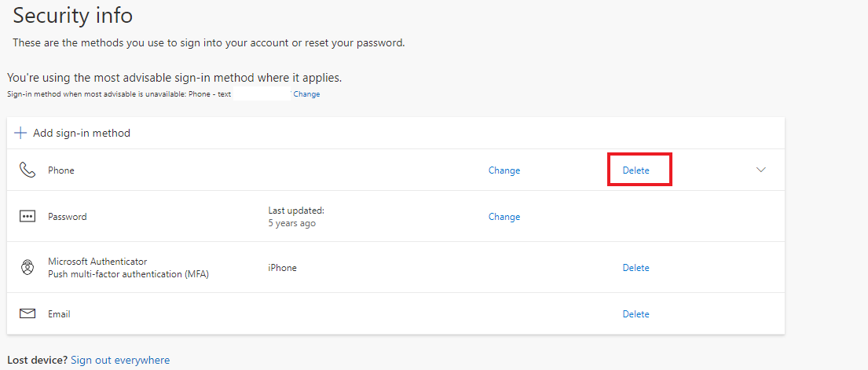This screenshot has width=868, height=370.
Task: Click the Password method label
Action: pos(68,217)
